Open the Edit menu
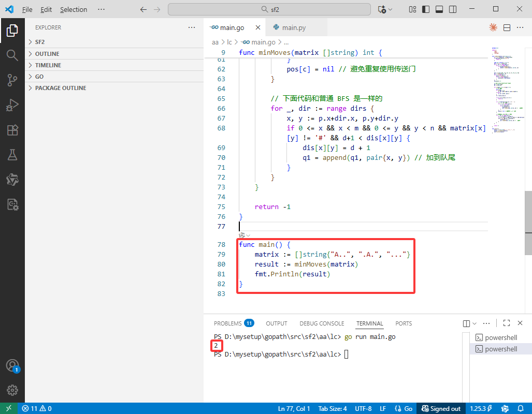 [46, 9]
